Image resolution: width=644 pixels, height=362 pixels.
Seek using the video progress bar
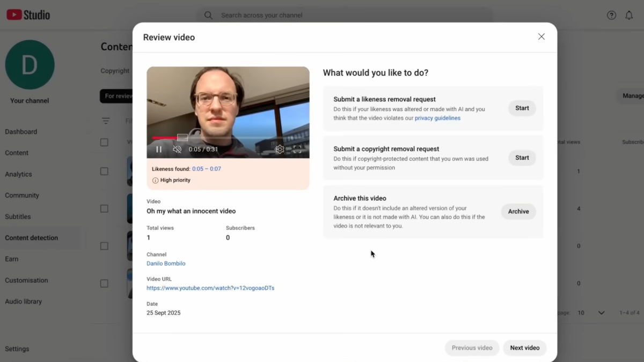(228, 137)
